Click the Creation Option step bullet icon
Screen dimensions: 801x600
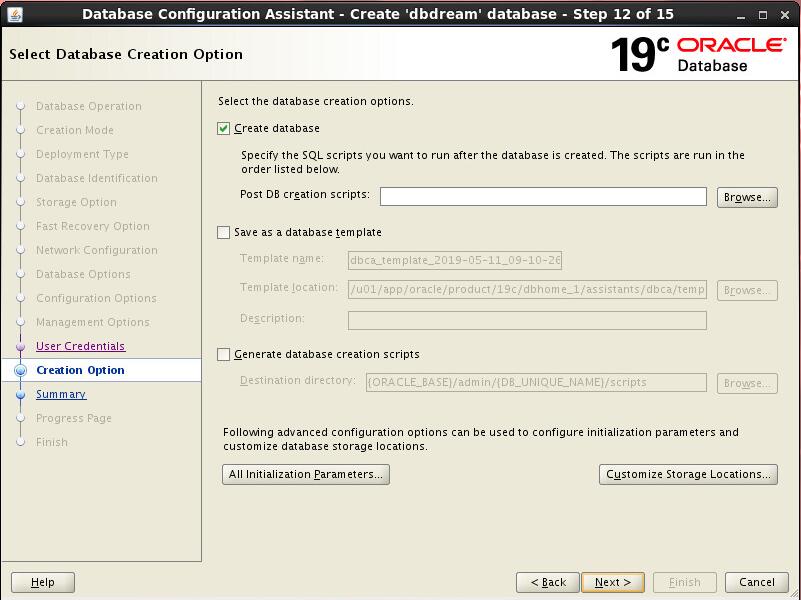click(20, 370)
